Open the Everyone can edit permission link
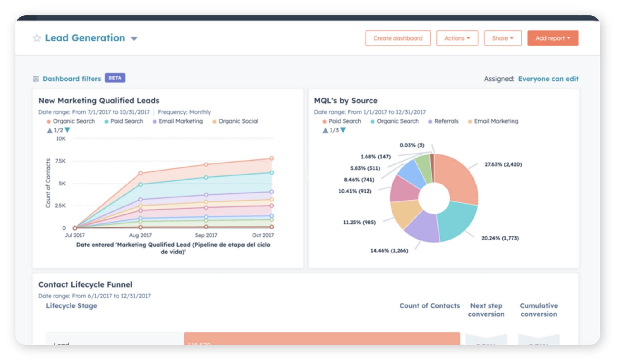The image size is (619, 364). pos(548,79)
